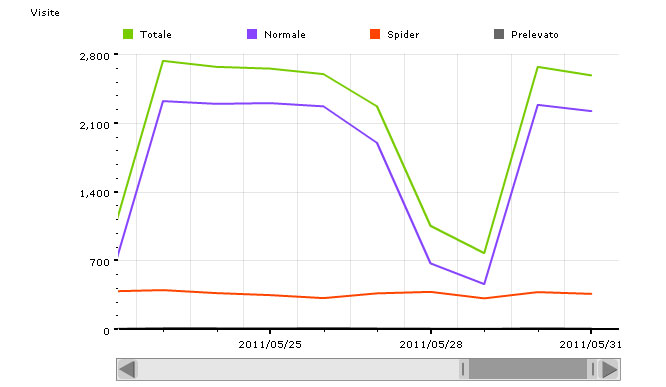The width and height of the screenshot is (666, 387).
Task: Toggle the purple Normale legend swatch
Action: tap(252, 34)
